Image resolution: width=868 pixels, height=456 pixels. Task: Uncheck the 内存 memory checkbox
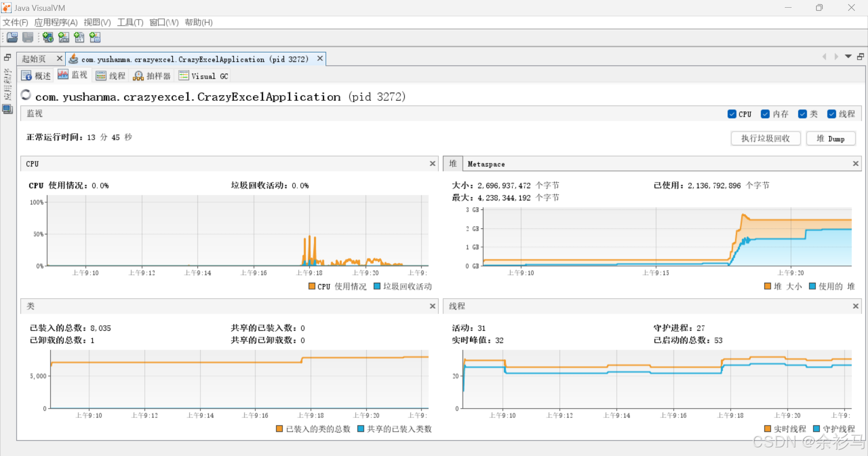(x=765, y=114)
